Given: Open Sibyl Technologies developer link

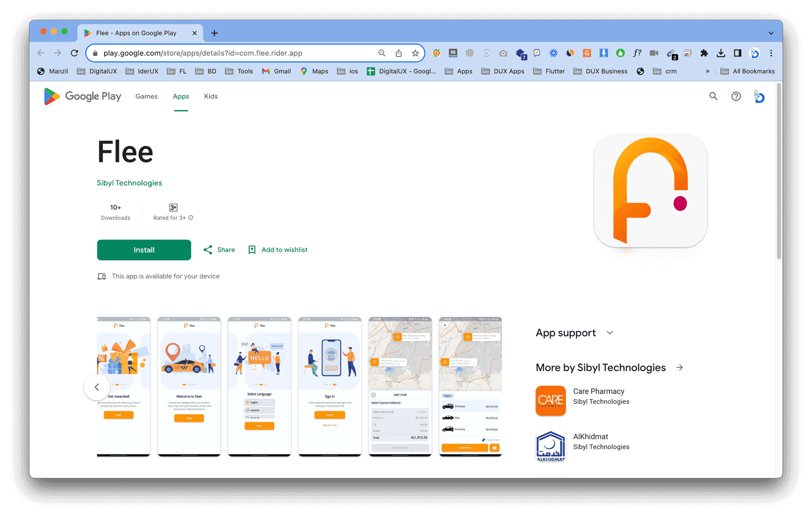Looking at the screenshot, I should tap(129, 183).
